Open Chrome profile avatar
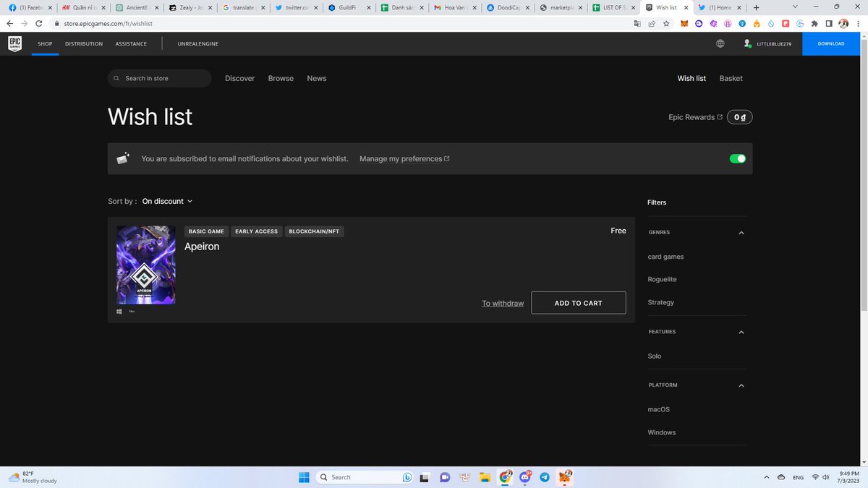Viewport: 868px width, 488px height. coord(844,23)
